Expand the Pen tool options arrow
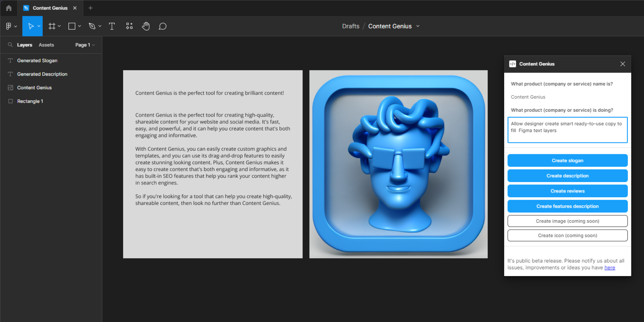This screenshot has height=322, width=644. [100, 26]
